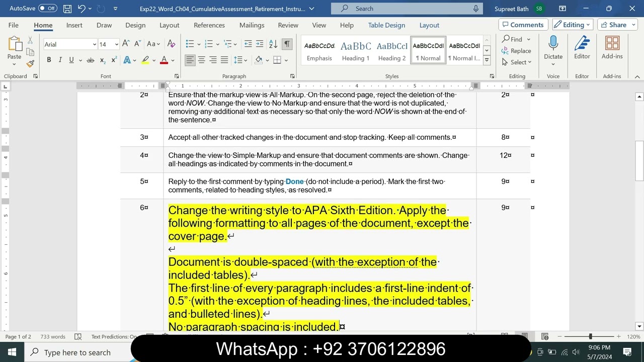Open the Font name dropdown
The width and height of the screenshot is (644, 362).
94,44
